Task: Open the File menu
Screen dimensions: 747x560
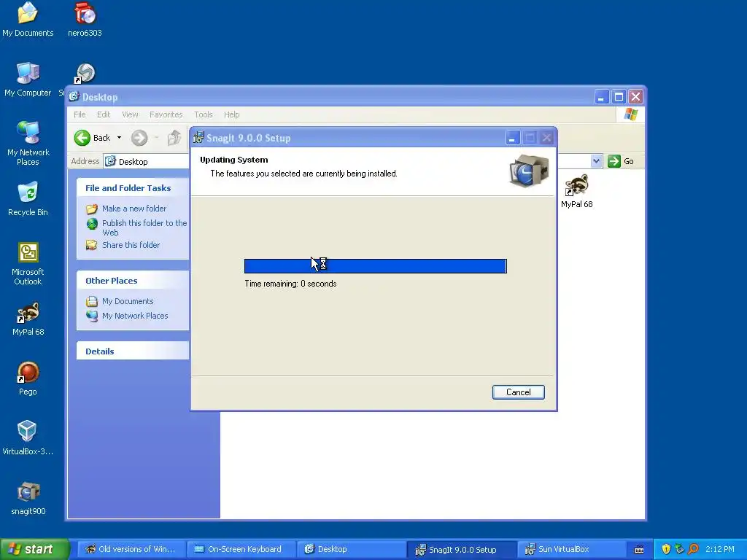Action: tap(80, 114)
